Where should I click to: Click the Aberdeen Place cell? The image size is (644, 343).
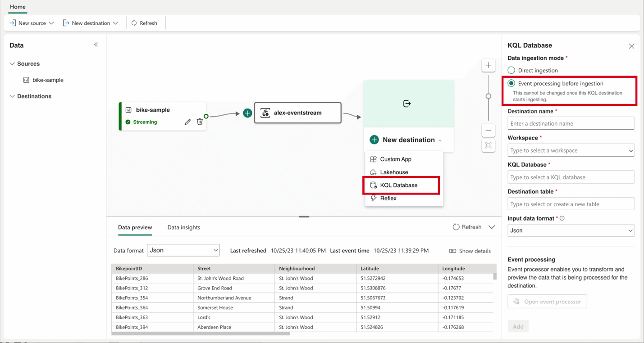tap(234, 327)
